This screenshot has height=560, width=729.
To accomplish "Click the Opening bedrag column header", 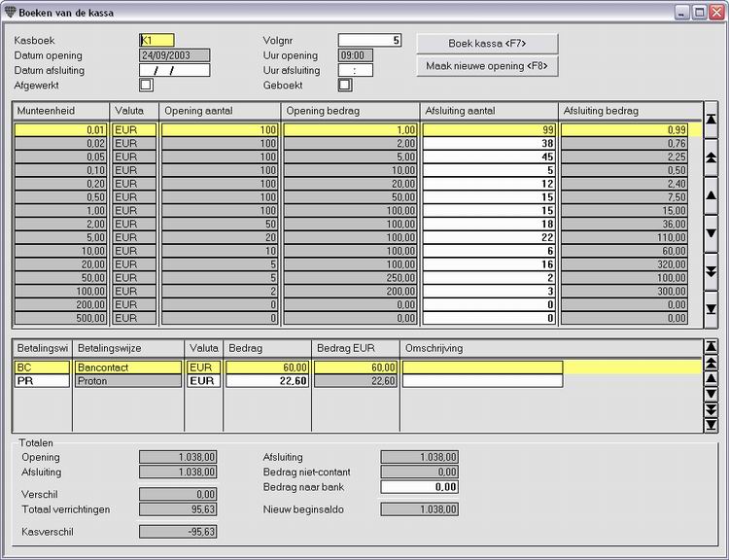I will coord(350,111).
